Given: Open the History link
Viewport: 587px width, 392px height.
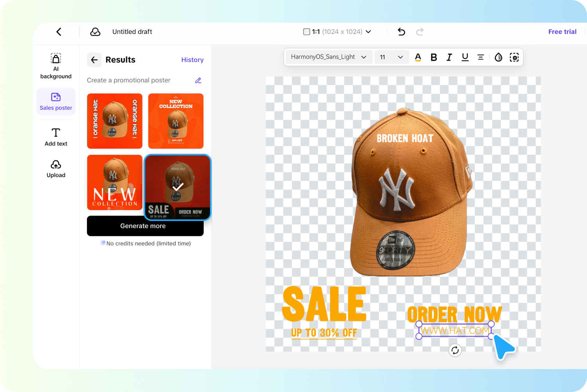Looking at the screenshot, I should [192, 60].
